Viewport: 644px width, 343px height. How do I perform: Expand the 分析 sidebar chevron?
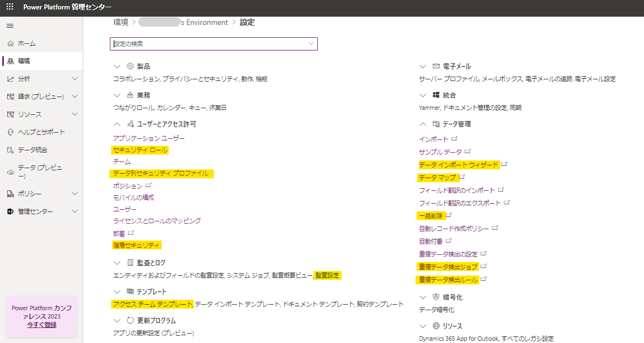point(75,78)
